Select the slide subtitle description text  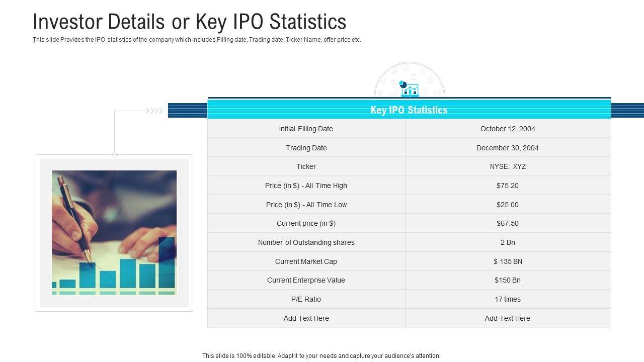point(197,40)
